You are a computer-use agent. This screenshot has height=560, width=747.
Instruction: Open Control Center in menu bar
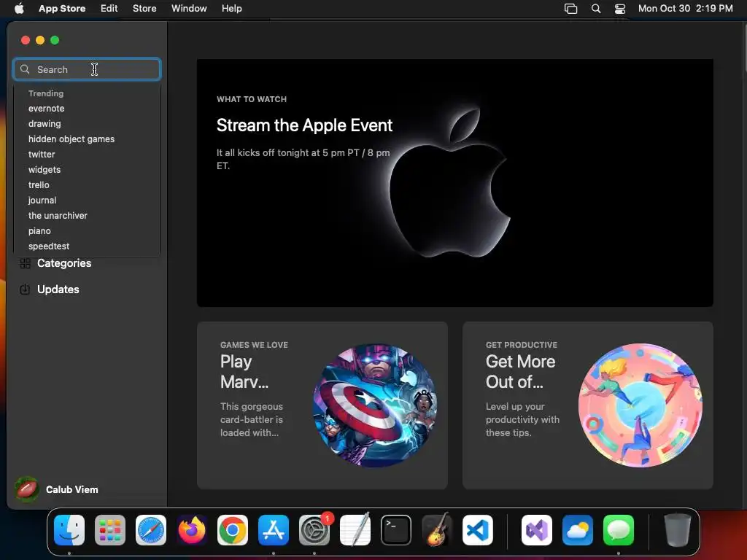click(x=620, y=9)
